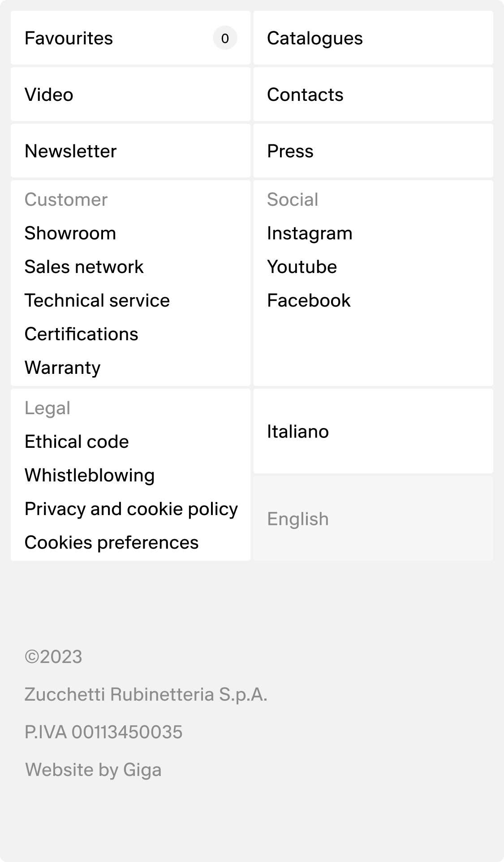Click the Whistleblowing link
This screenshot has width=504, height=862.
click(90, 476)
